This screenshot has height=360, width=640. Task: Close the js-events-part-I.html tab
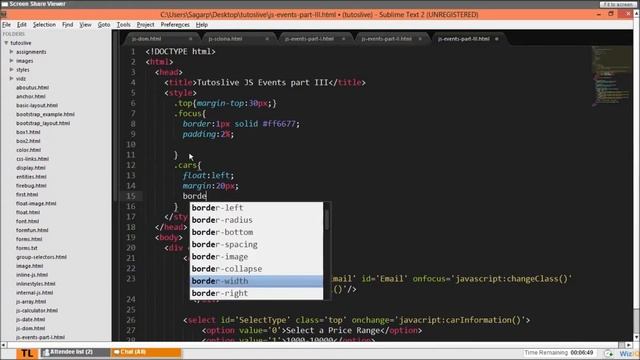343,39
